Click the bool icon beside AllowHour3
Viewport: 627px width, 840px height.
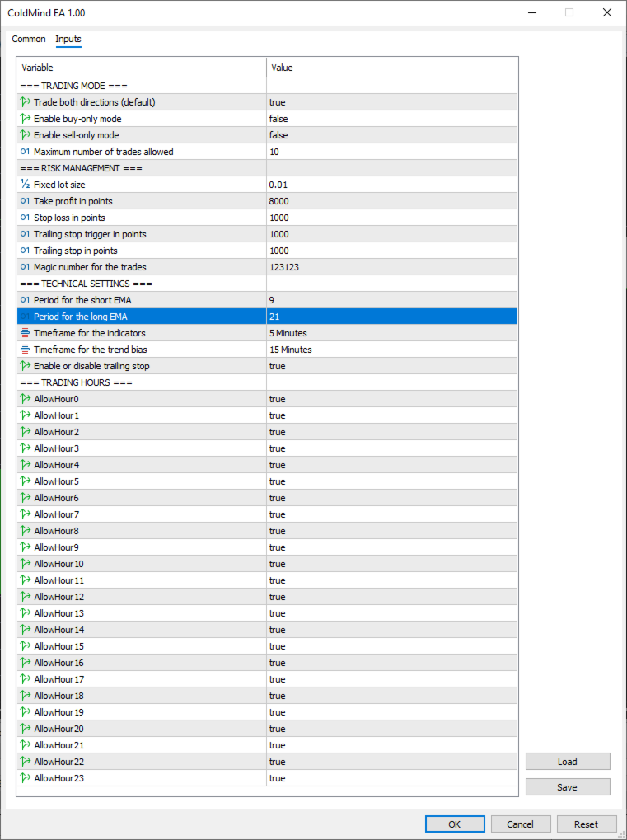[x=26, y=448]
